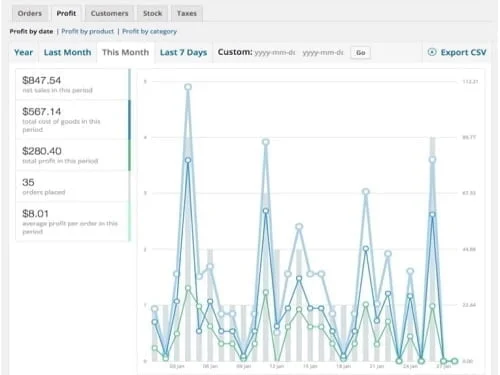Show the Year range
Screen dimensions: 500x375
click(23, 52)
